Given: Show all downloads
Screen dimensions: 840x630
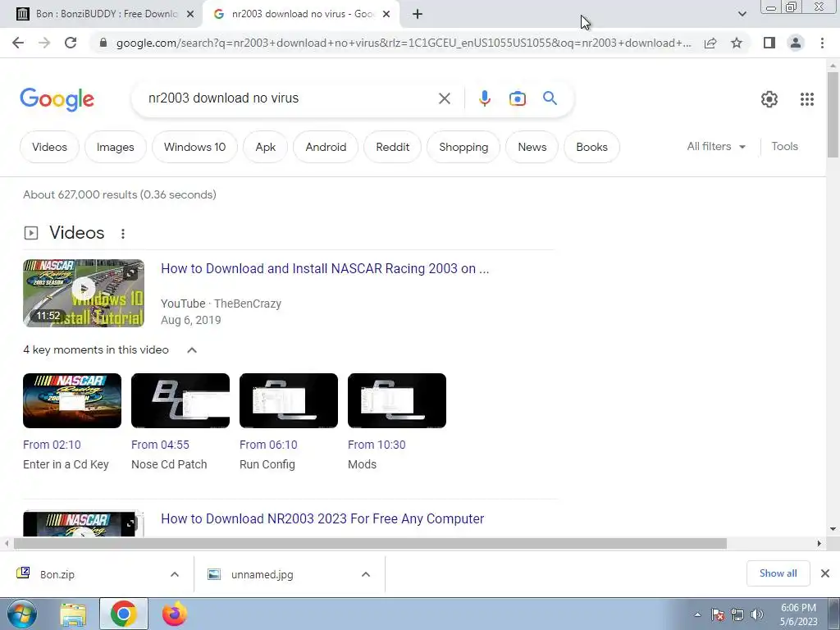Looking at the screenshot, I should pos(778,573).
